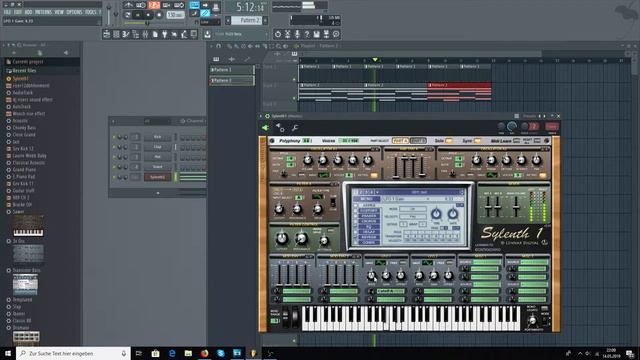Select Part B in Sylenth1
This screenshot has height=360, width=640.
point(418,141)
